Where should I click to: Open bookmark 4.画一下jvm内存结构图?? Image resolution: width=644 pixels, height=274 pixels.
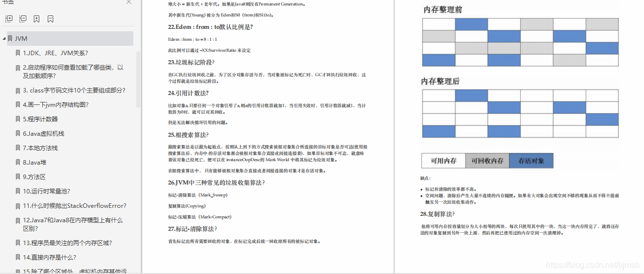point(56,105)
